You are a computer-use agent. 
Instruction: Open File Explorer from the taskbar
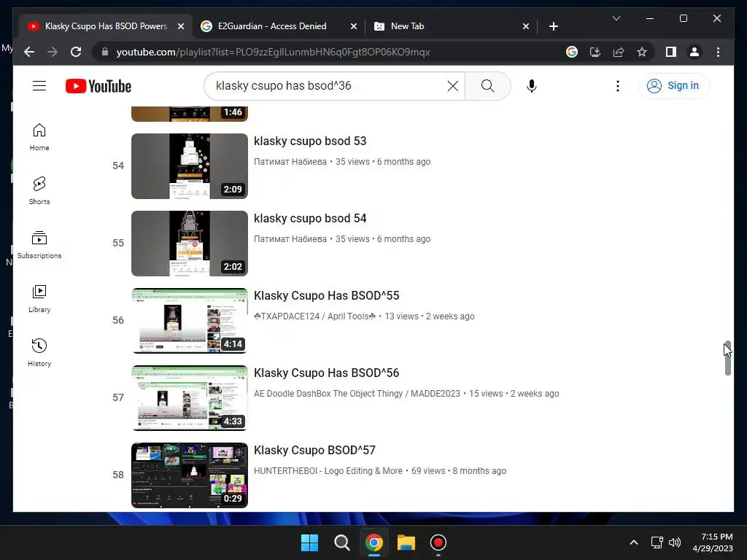point(406,542)
